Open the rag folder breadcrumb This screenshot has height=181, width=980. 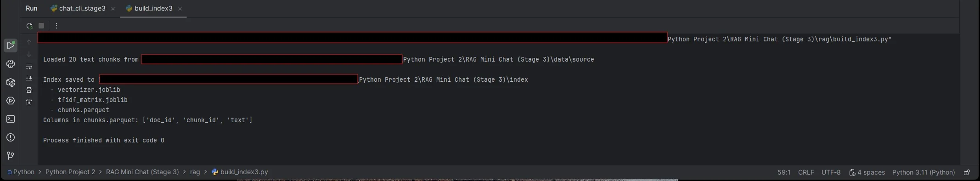195,172
